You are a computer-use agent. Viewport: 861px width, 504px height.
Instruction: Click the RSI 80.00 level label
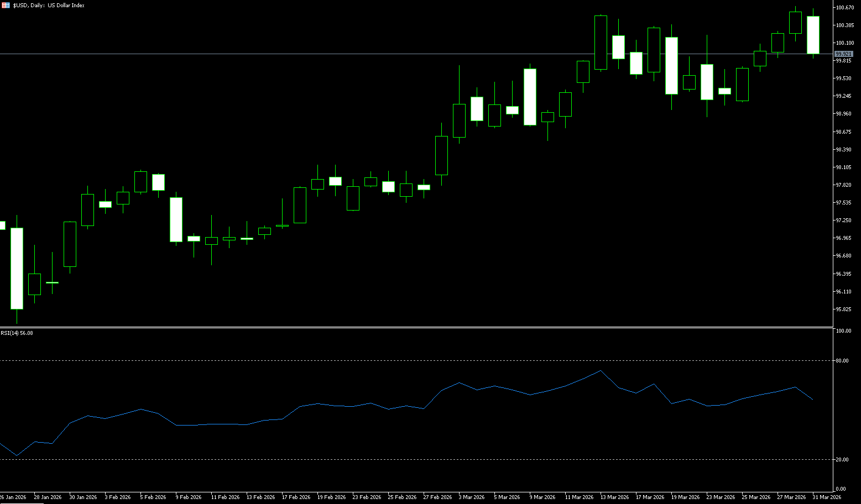point(842,360)
